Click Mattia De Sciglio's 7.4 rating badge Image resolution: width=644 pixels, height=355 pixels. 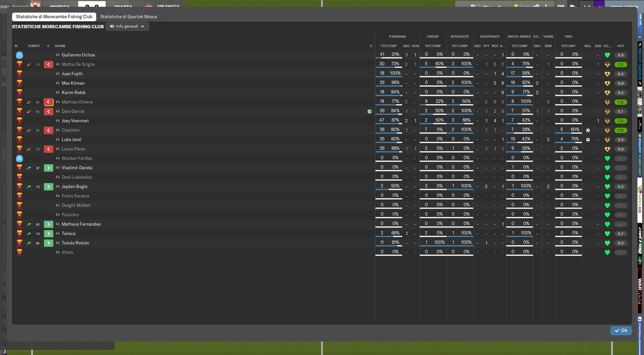pos(621,64)
